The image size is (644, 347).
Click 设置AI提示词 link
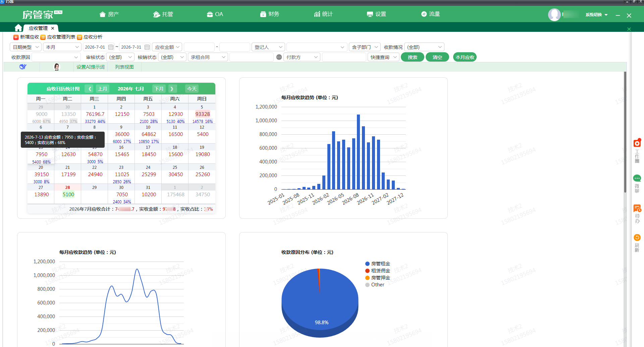click(x=91, y=67)
